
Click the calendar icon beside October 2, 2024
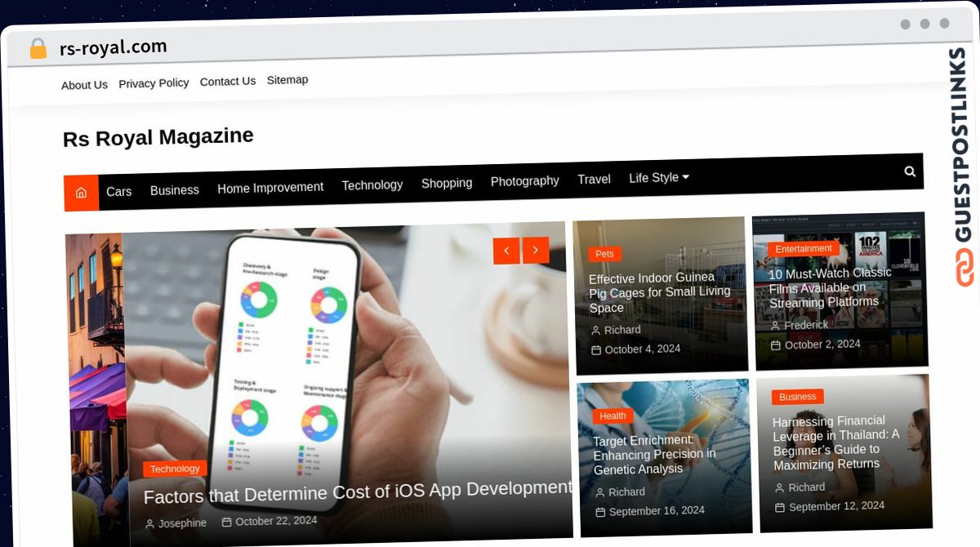(x=776, y=345)
